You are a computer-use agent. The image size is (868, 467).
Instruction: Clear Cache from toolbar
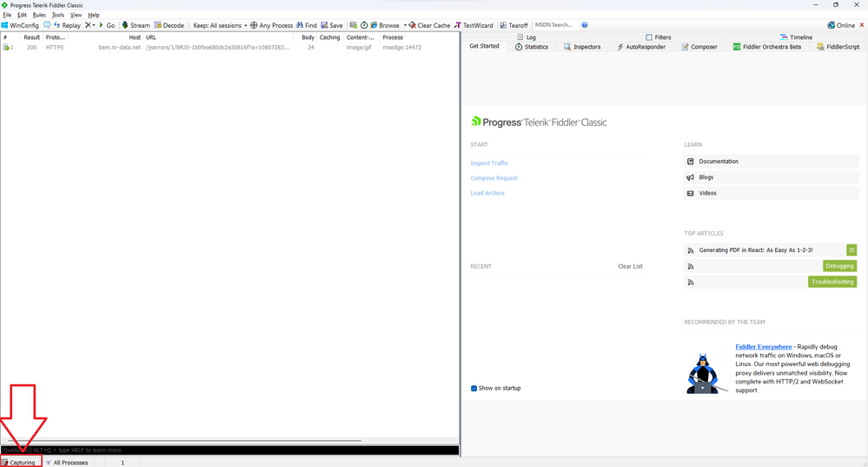[429, 25]
